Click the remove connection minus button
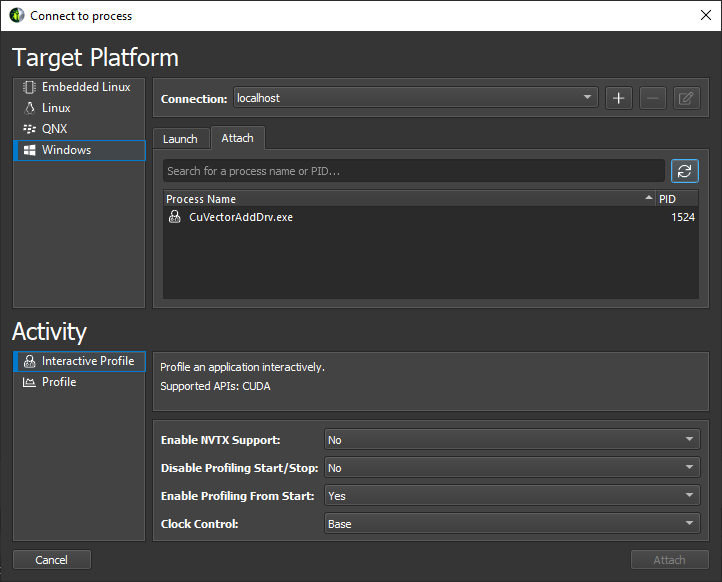The height and width of the screenshot is (582, 722). [x=652, y=98]
